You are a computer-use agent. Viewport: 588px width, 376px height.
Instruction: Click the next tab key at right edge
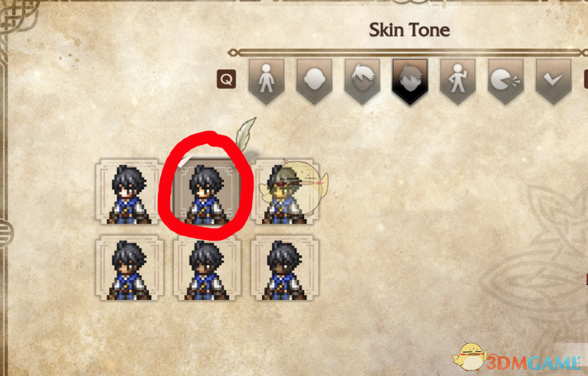tap(586, 79)
